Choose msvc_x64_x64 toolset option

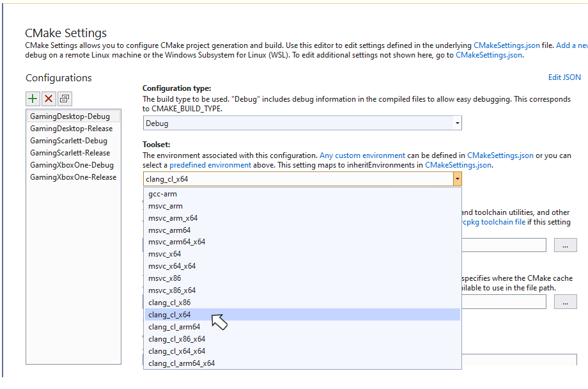pyautogui.click(x=302, y=266)
